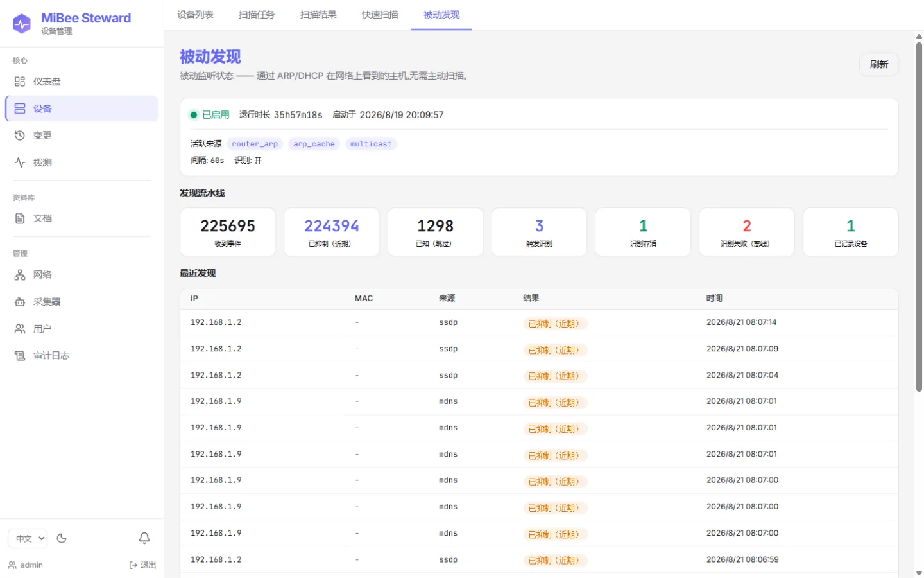Image resolution: width=924 pixels, height=578 pixels.
Task: Click timestamp 2026/8/21 08:07:09
Action: tap(742, 349)
